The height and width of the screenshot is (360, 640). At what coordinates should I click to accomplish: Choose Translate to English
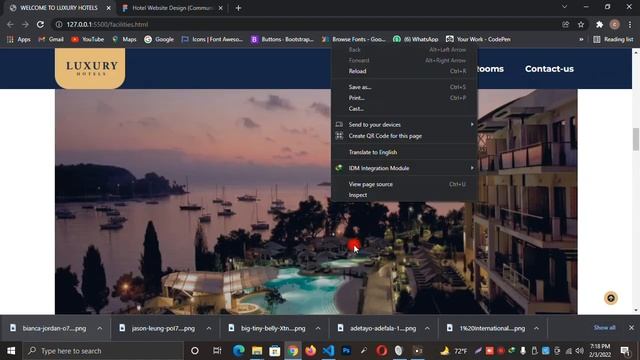pyautogui.click(x=404, y=152)
